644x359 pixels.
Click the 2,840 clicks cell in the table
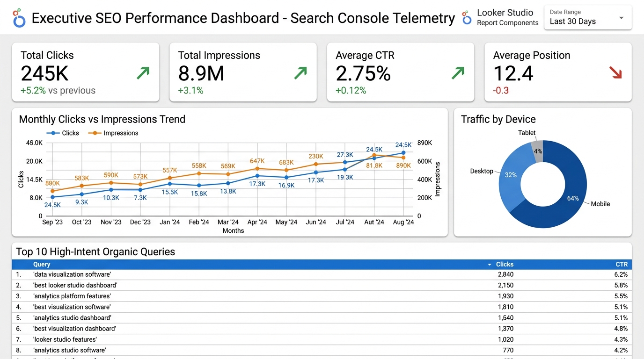point(505,275)
